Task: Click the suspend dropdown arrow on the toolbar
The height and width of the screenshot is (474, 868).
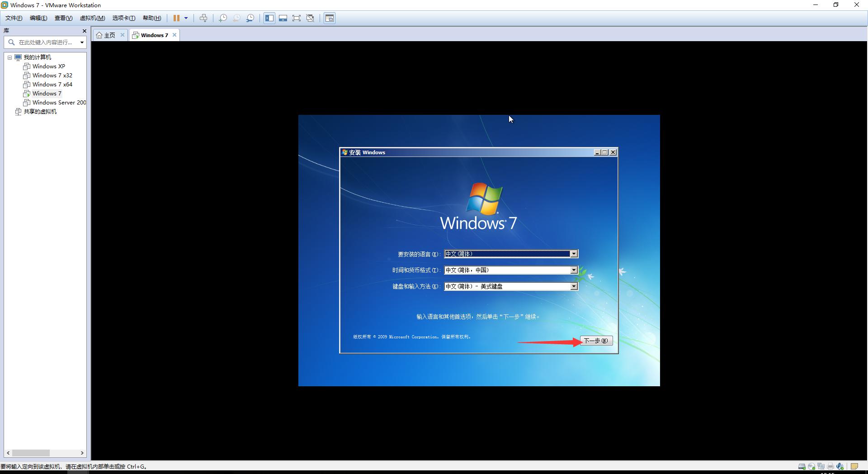Action: coord(185,18)
